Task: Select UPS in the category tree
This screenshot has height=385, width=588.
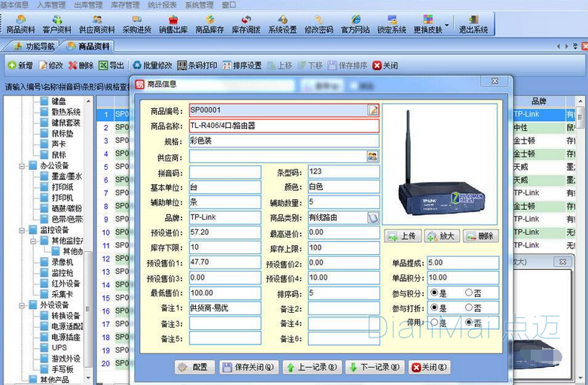Action: click(x=59, y=348)
